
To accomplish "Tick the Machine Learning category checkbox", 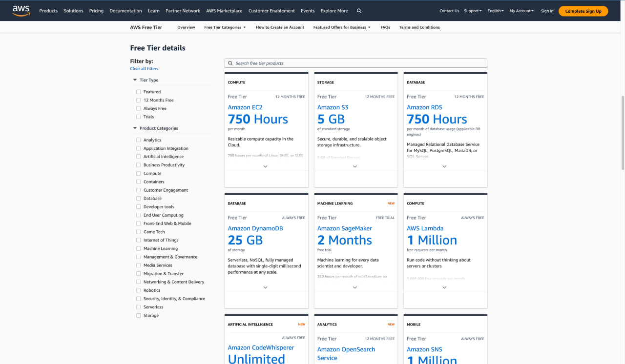I will 139,248.
